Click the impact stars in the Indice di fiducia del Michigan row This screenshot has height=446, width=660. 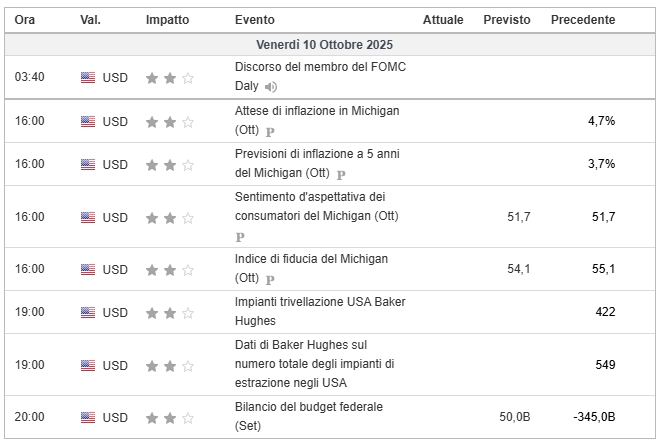click(170, 269)
